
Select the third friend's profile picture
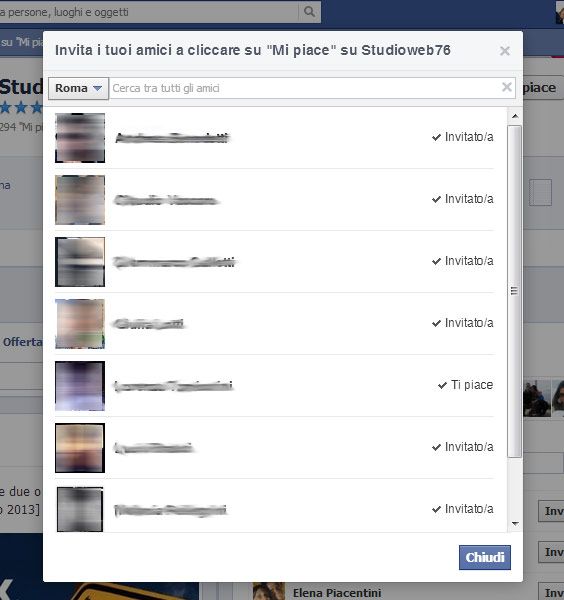[80, 262]
